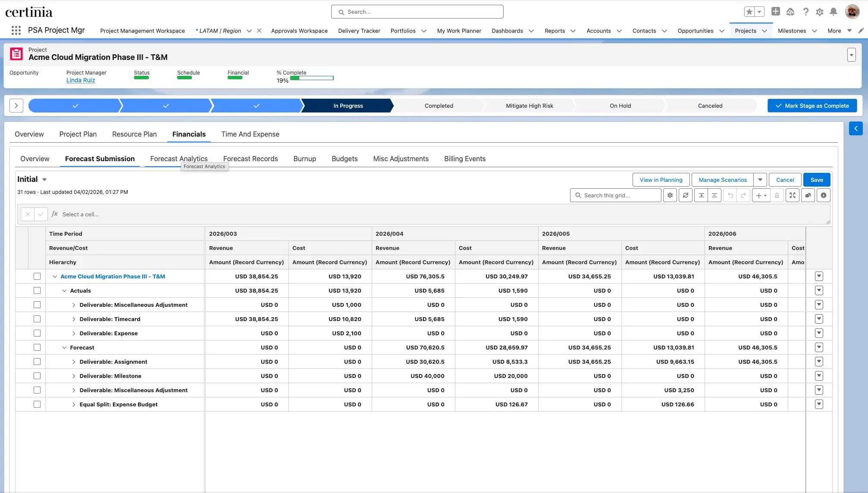Check the Forecast row checkbox

click(x=37, y=347)
